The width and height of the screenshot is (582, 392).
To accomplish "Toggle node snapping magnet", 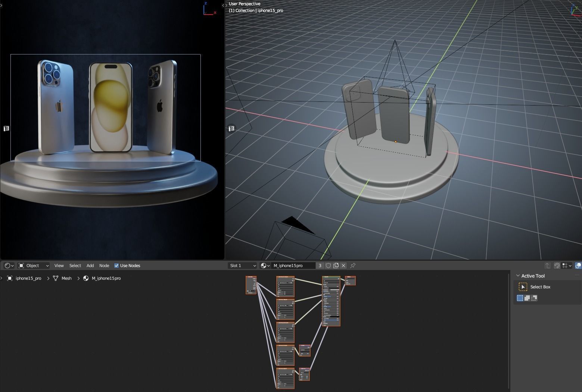I will pyautogui.click(x=557, y=266).
